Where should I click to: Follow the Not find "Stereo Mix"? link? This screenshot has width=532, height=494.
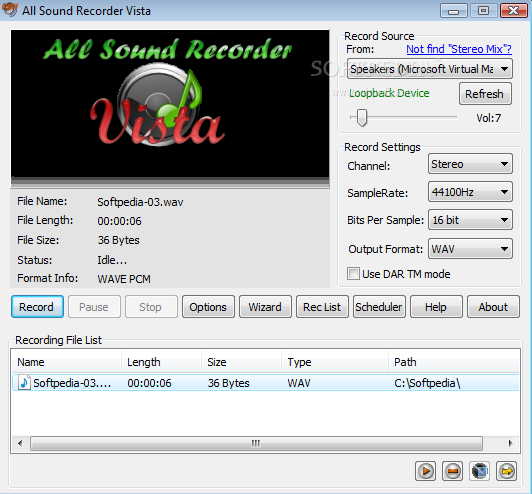459,49
